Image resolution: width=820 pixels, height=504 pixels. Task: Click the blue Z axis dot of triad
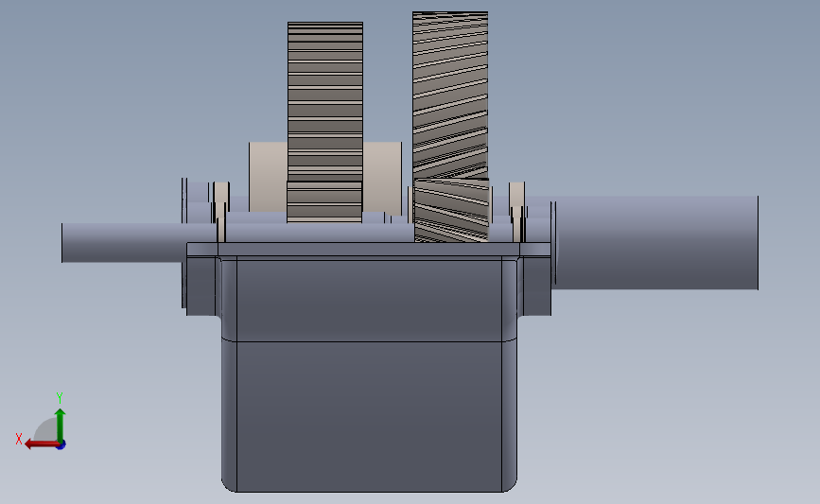[61, 445]
